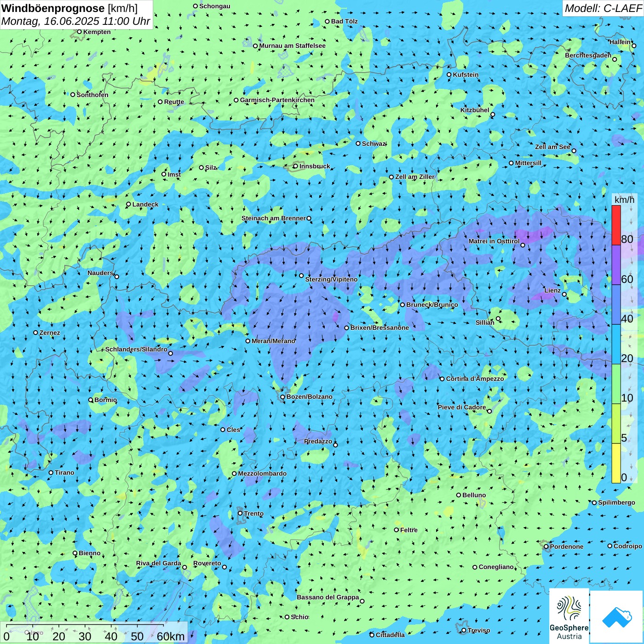Click the 'Spilimbergo' label
644x644 pixels.
pyautogui.click(x=616, y=502)
